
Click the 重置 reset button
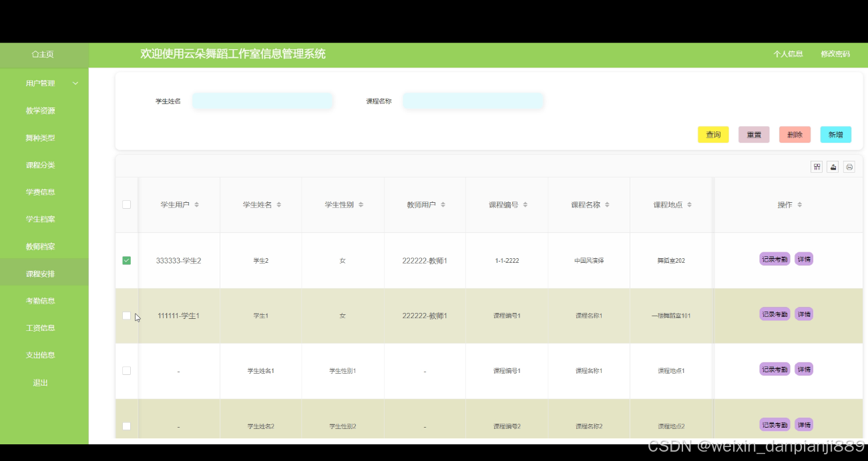coord(754,135)
